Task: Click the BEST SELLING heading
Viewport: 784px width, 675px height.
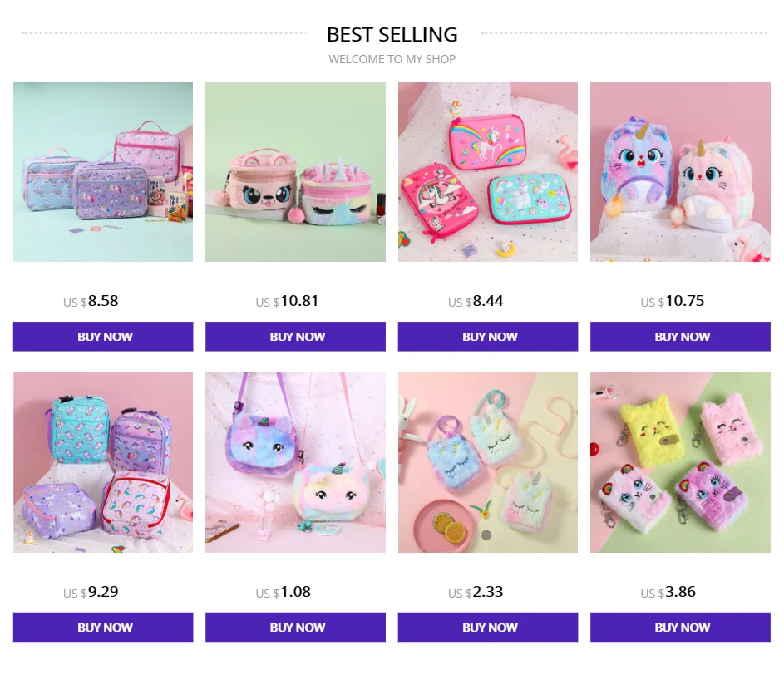Action: click(392, 35)
